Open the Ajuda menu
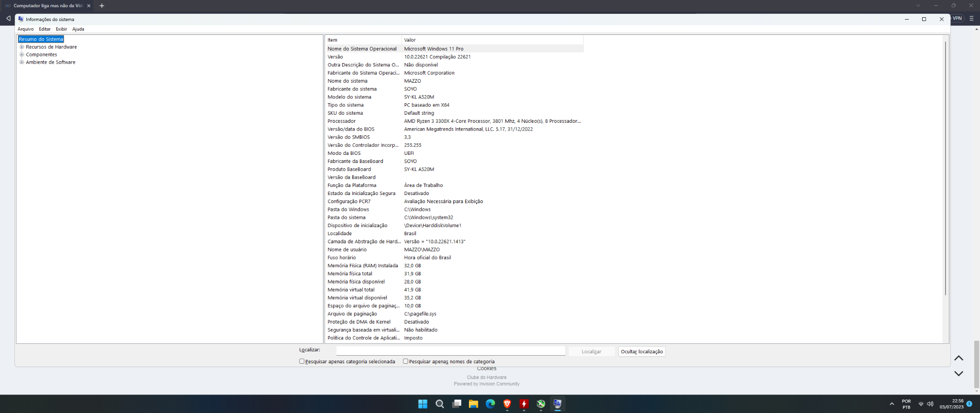 coord(78,29)
